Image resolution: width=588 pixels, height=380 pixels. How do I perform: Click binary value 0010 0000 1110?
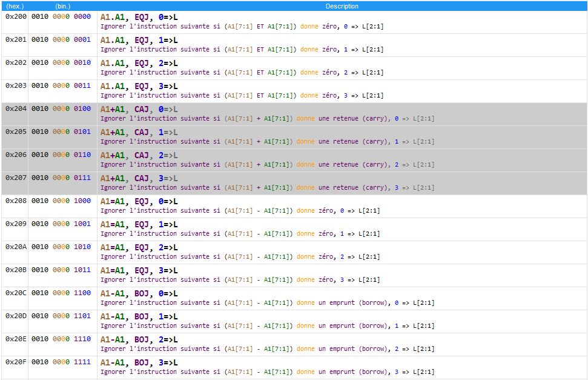(61, 339)
